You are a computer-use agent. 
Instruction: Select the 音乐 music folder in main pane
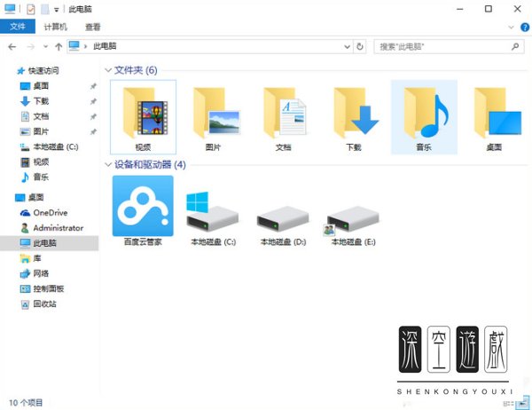point(424,117)
